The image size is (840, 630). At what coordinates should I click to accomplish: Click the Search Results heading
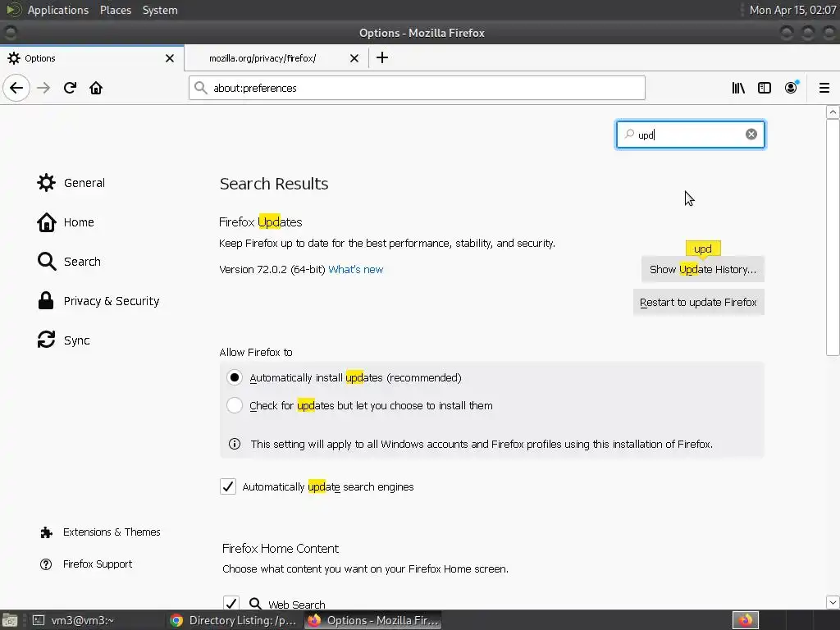pos(274,184)
